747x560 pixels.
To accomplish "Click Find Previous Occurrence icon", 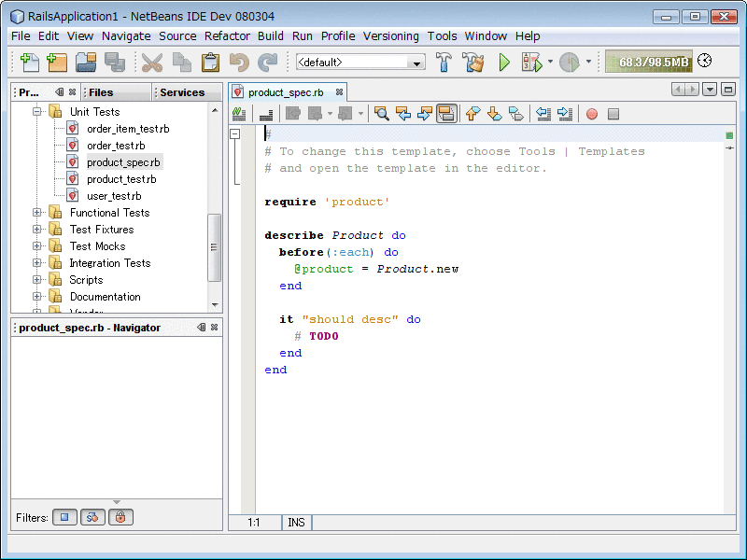I will point(403,114).
